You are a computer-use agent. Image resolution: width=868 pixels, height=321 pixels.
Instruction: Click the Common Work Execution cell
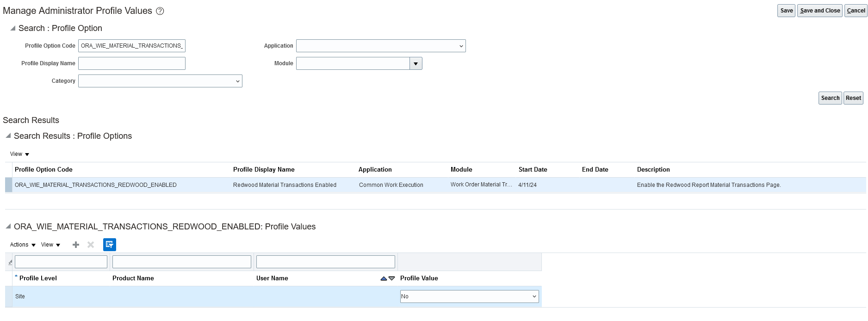pyautogui.click(x=391, y=185)
